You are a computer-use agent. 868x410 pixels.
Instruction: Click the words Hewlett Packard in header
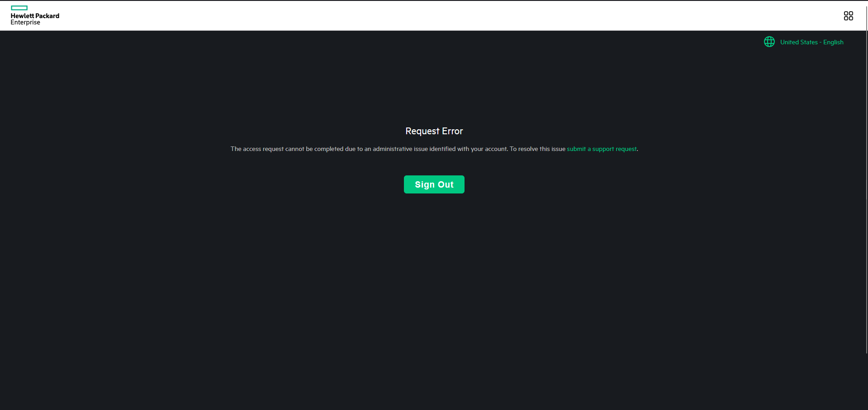tap(35, 16)
